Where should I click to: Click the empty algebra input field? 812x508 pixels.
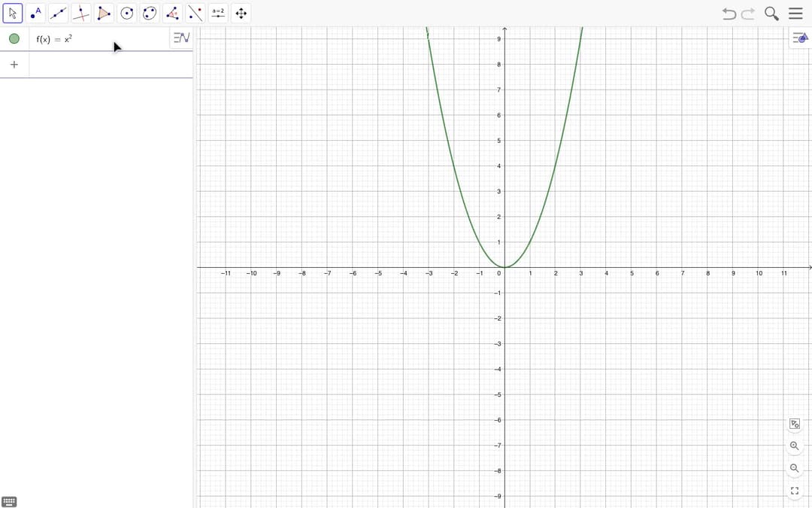(x=111, y=65)
